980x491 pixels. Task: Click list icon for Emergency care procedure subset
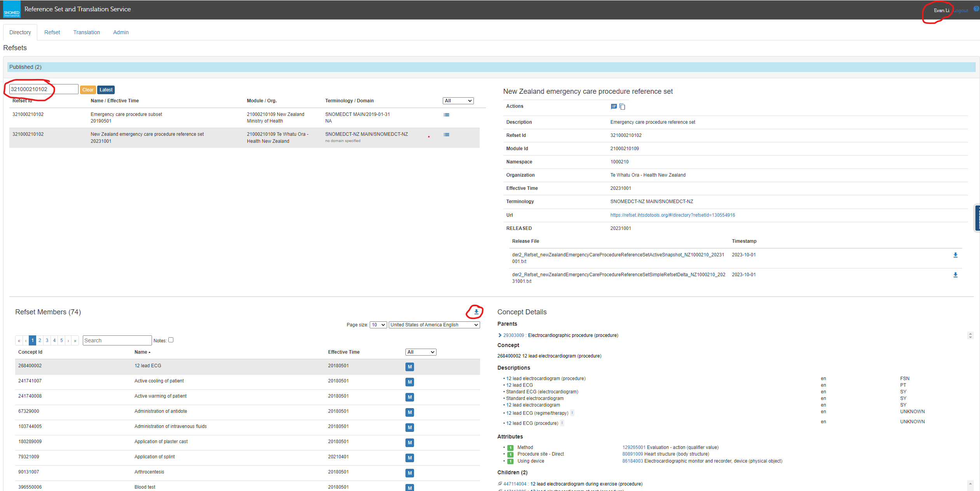(x=446, y=115)
